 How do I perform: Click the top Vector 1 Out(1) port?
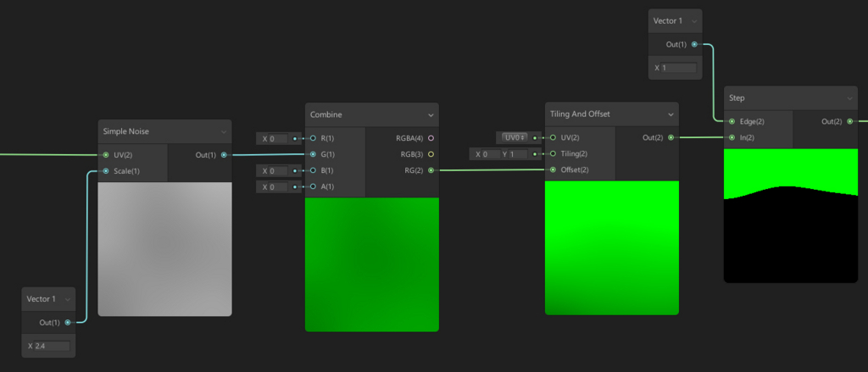click(x=694, y=44)
